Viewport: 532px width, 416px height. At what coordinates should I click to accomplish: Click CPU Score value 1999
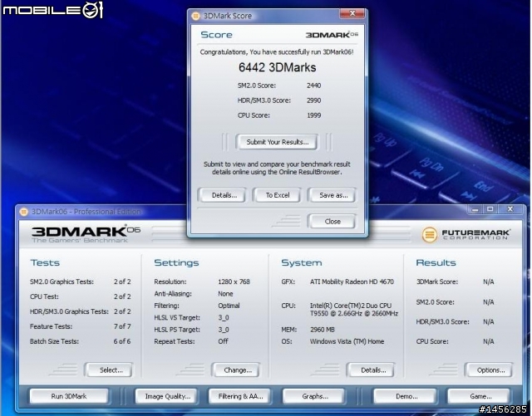[314, 115]
